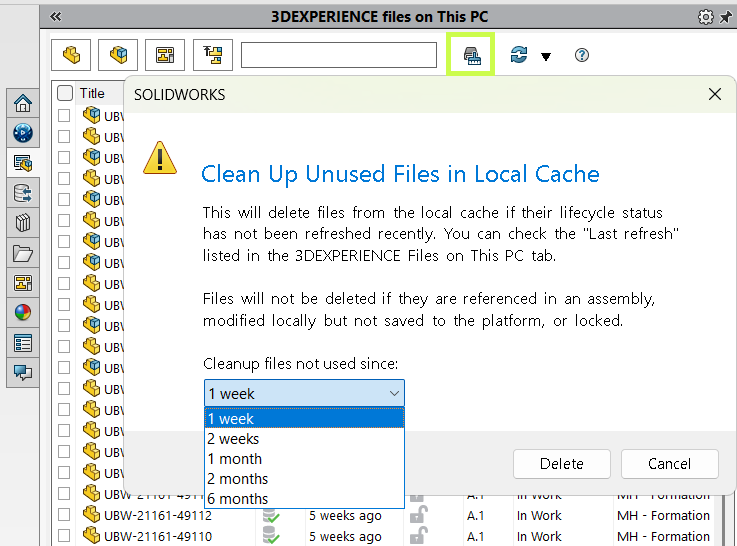Viewport: 737px width, 546px height.
Task: Open the Design Library sidebar icon
Action: (x=23, y=223)
